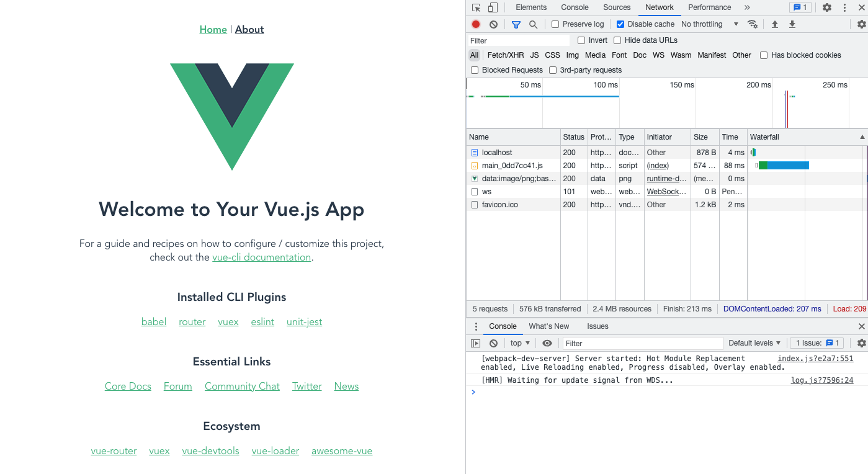Screen dimensions: 868x474
Task: Switch to the Console tab in top bar
Action: pyautogui.click(x=575, y=7)
